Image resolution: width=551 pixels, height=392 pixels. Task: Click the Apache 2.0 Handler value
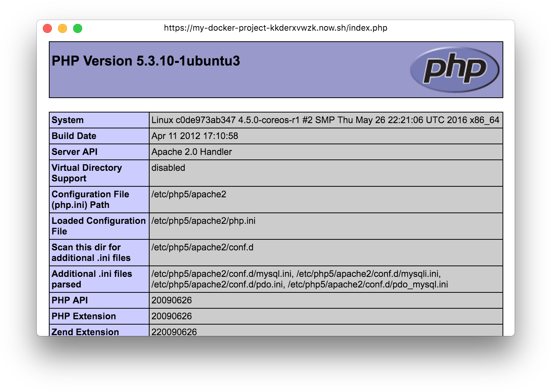[192, 152]
